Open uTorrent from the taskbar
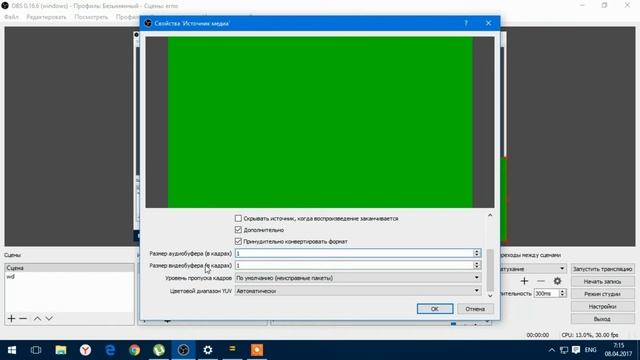 (159, 350)
